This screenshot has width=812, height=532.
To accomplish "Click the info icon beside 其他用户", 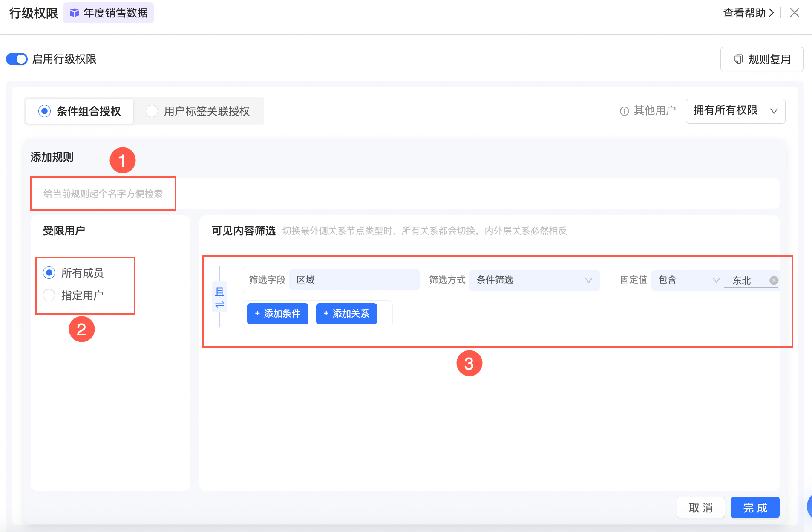I will tap(624, 111).
